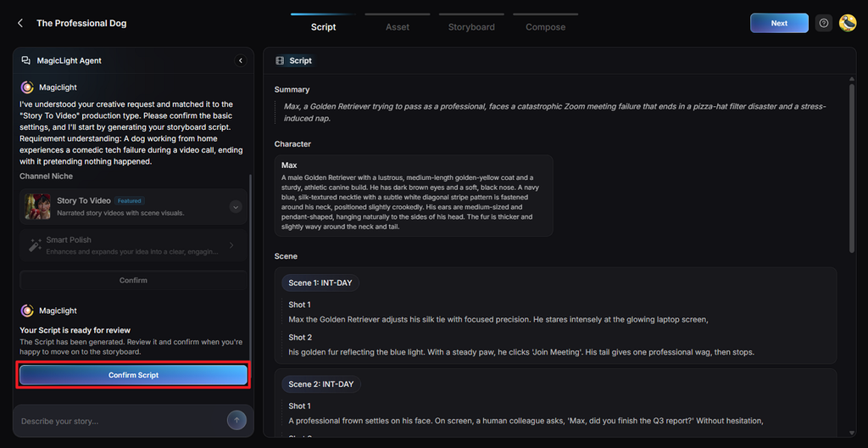Click the project title The Professional Dog

coord(81,23)
